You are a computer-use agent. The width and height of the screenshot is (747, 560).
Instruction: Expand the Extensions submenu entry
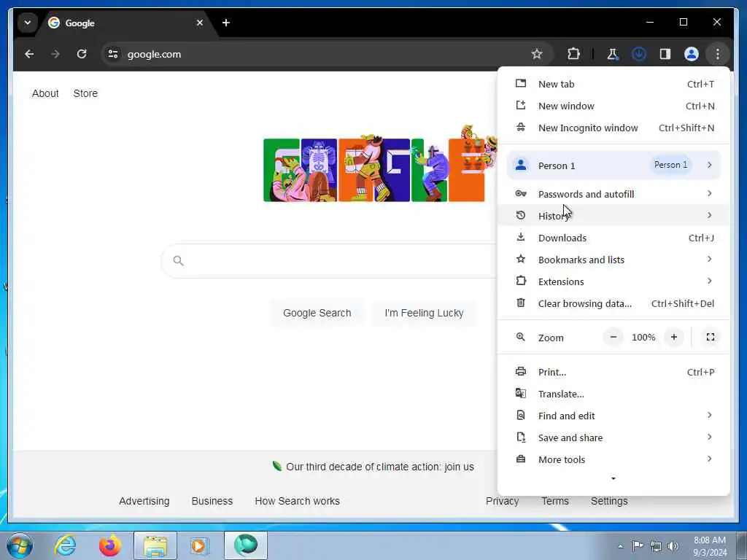point(614,281)
